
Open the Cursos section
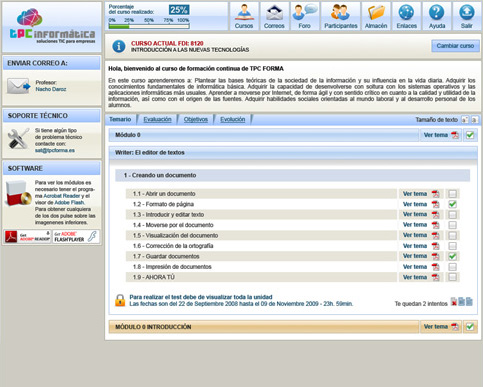click(244, 16)
